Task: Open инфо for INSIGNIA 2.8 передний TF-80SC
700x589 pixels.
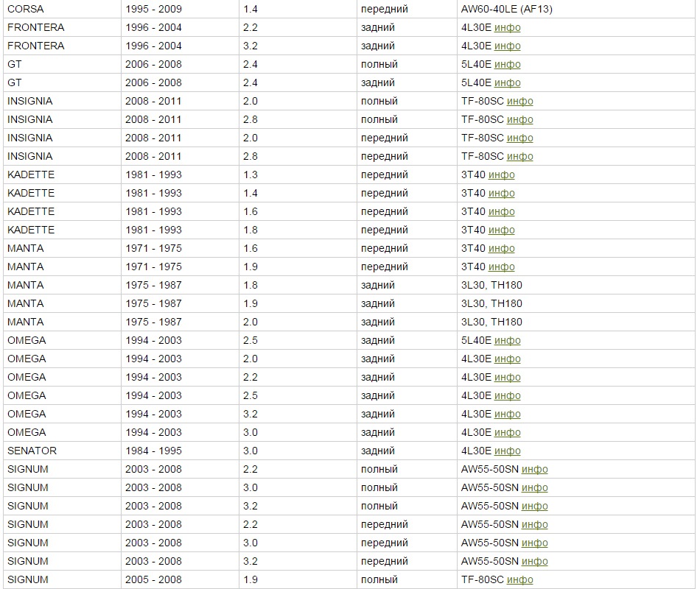Action: click(519, 157)
